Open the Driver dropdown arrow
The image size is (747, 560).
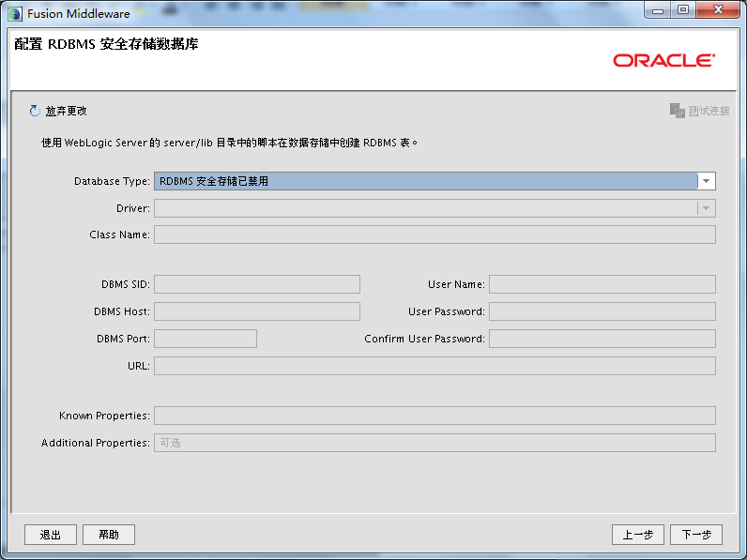point(707,208)
